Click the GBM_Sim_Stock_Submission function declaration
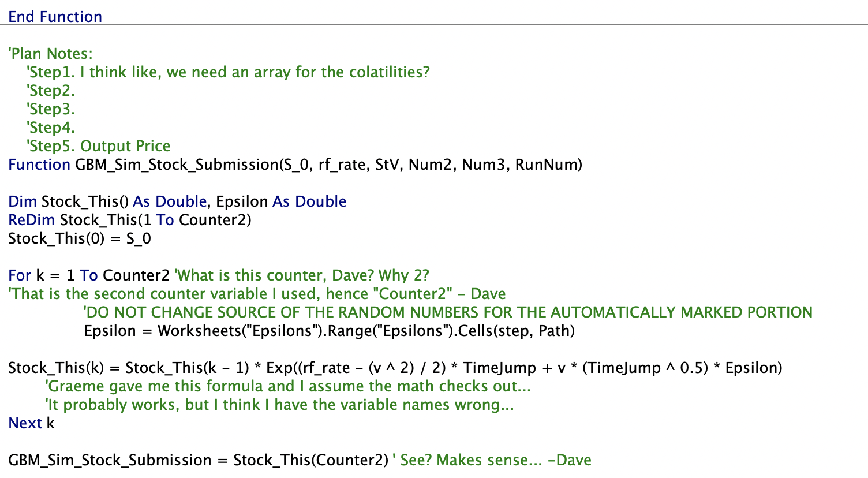Screen dimensions: 868x478 [x=294, y=164]
